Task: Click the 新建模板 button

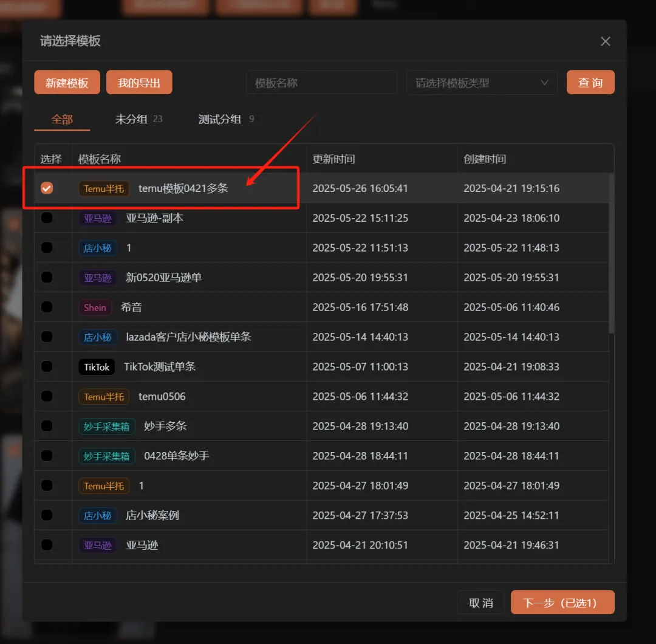Action: click(x=67, y=82)
